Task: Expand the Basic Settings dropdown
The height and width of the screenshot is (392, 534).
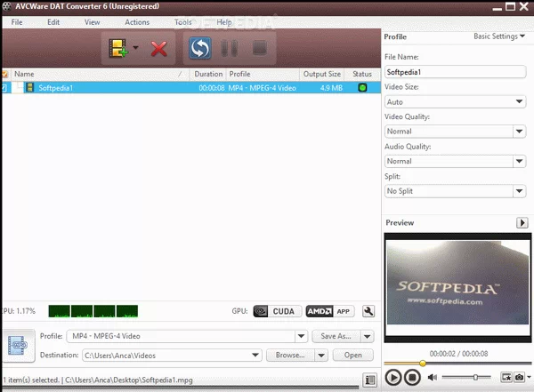Action: tap(499, 36)
